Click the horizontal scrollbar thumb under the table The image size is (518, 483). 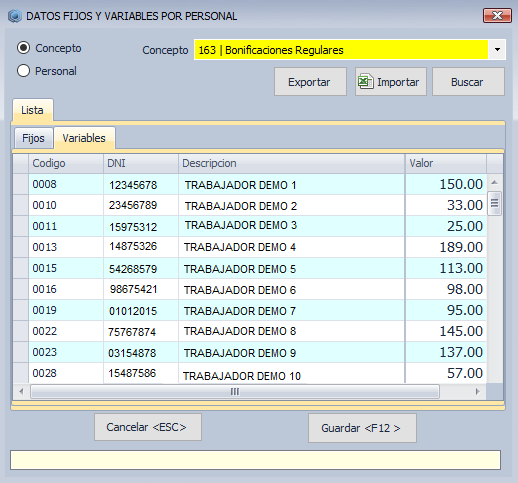(x=235, y=392)
